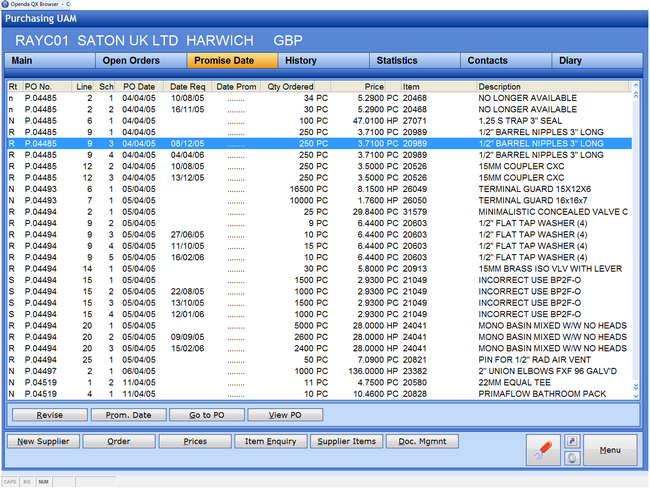
Task: Click the CAPS indicator in status bar
Action: (10, 482)
